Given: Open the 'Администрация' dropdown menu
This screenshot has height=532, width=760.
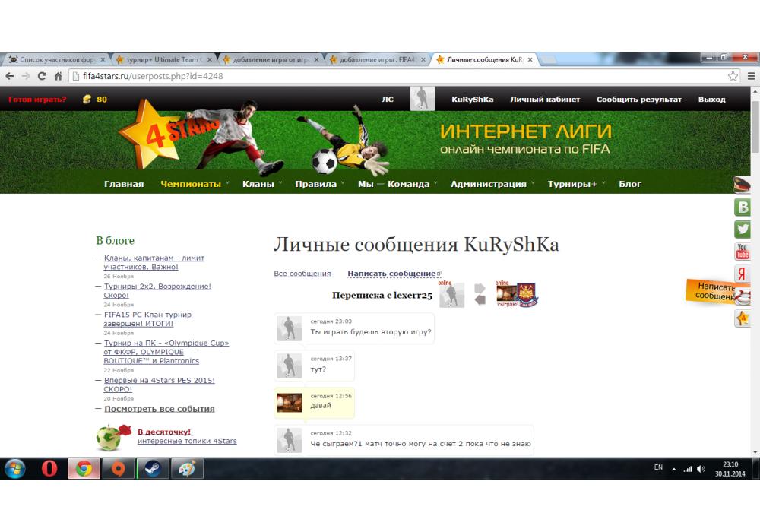Looking at the screenshot, I should 492,184.
